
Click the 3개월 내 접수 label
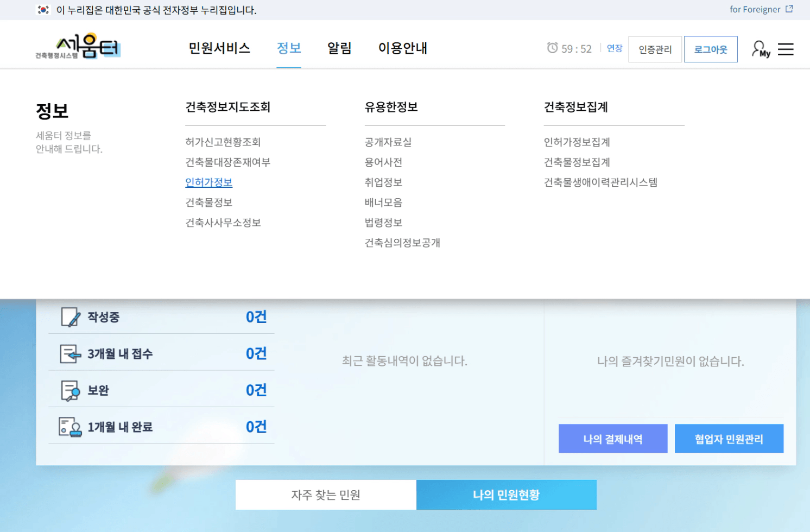coord(120,354)
